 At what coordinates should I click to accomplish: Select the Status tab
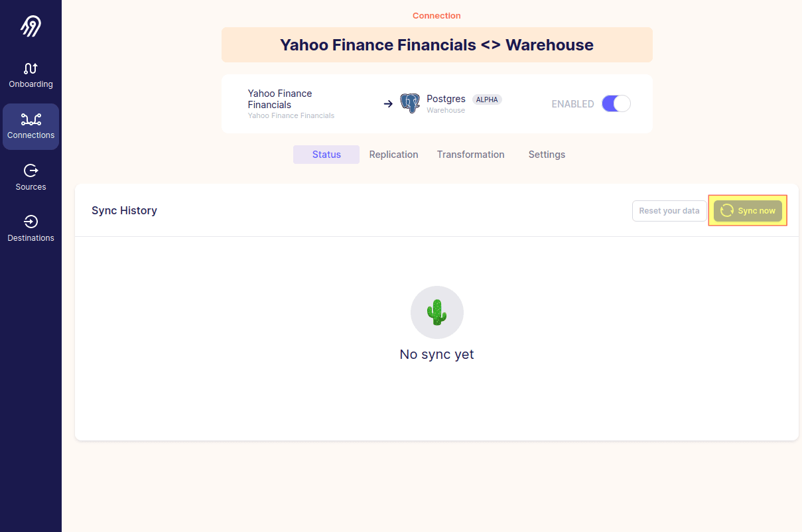[x=326, y=155]
